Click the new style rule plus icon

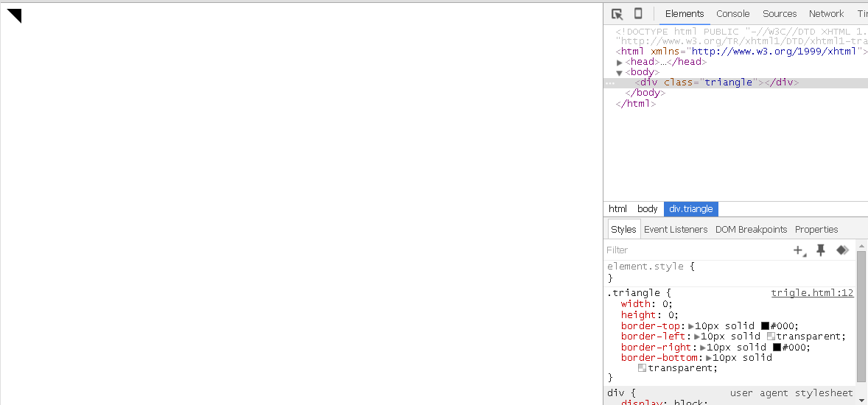pyautogui.click(x=799, y=250)
